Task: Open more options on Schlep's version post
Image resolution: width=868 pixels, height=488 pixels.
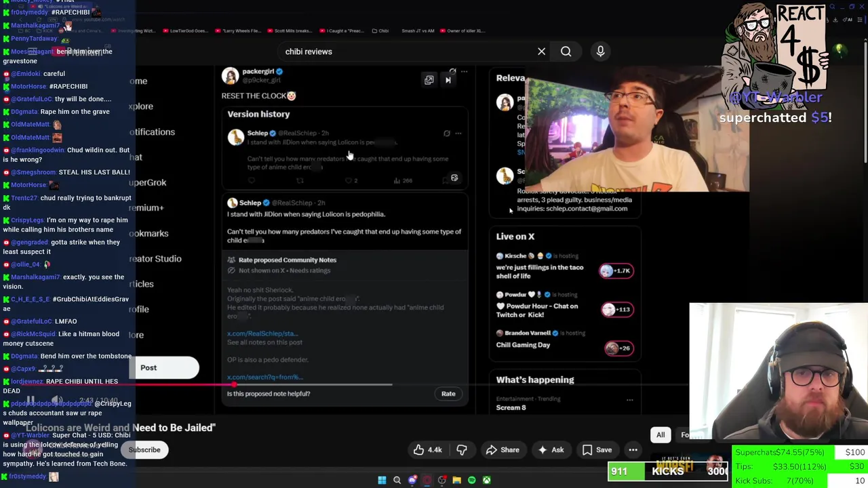Action: 458,134
